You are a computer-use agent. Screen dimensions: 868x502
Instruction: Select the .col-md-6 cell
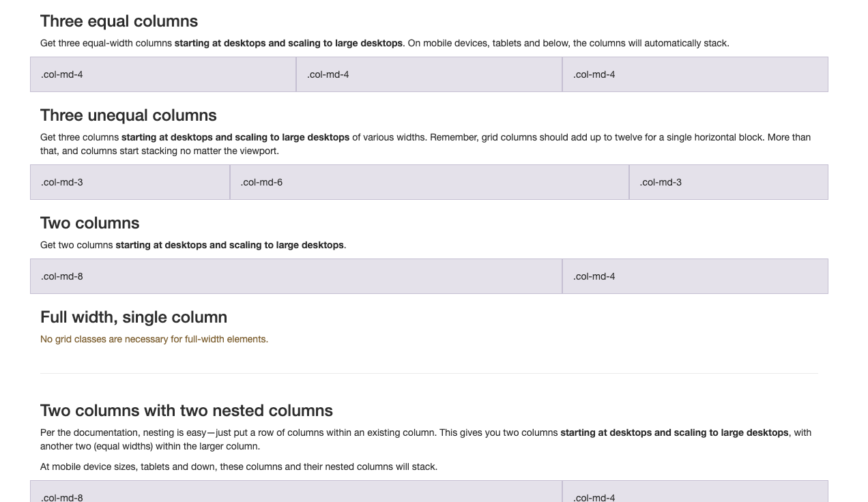point(429,182)
